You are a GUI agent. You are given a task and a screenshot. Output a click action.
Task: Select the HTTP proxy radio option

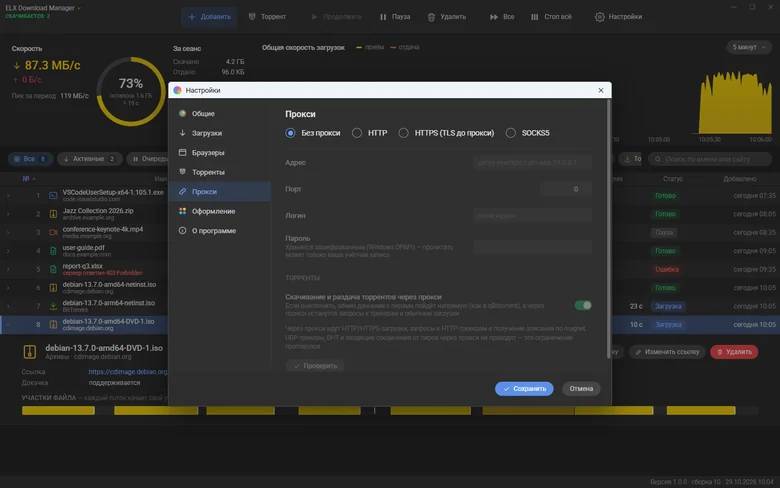[370, 133]
